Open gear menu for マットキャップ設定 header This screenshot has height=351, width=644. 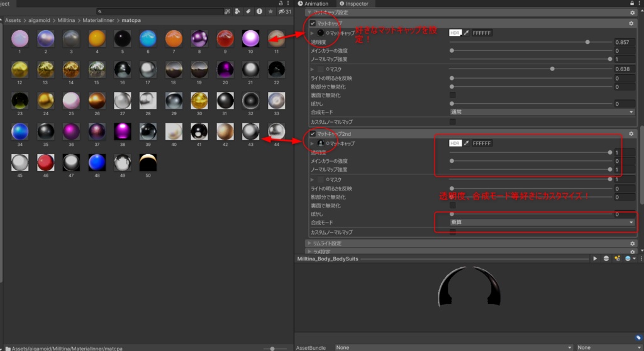tap(633, 13)
